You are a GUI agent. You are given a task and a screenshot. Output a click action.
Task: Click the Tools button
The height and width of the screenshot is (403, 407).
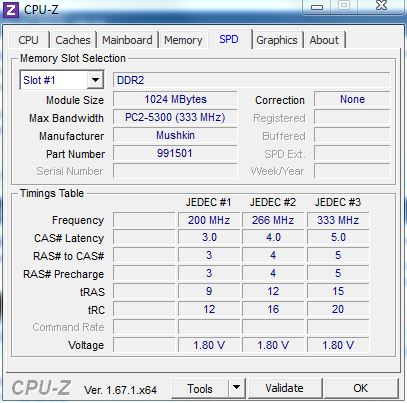(x=200, y=388)
